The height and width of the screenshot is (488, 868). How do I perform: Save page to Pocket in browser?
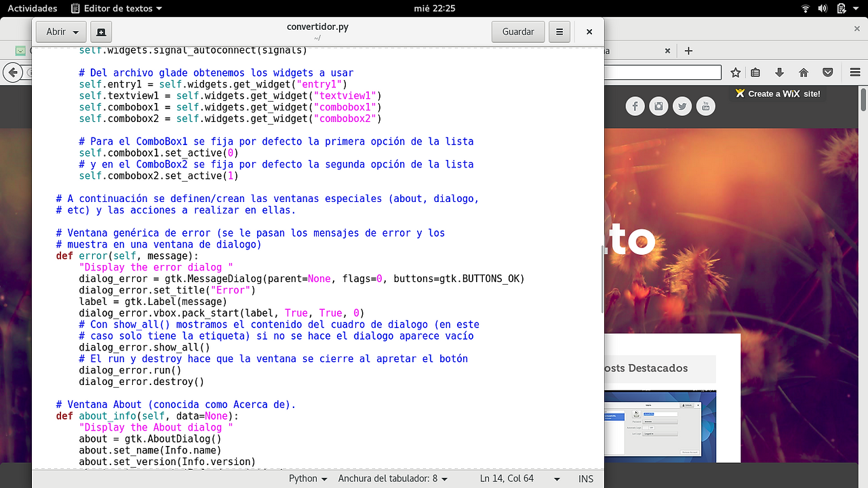coord(827,73)
